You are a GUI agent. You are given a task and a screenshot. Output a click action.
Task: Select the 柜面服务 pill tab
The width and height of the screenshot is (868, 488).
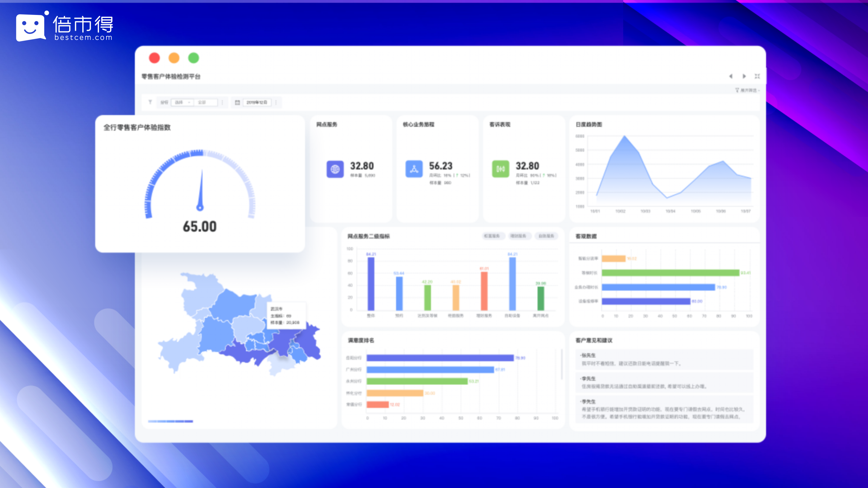pyautogui.click(x=493, y=236)
